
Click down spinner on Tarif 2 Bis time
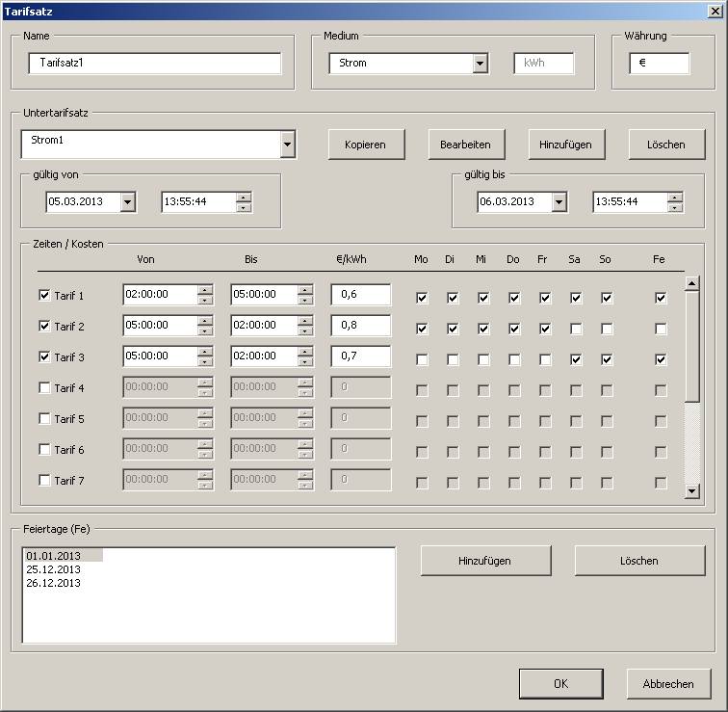(305, 331)
